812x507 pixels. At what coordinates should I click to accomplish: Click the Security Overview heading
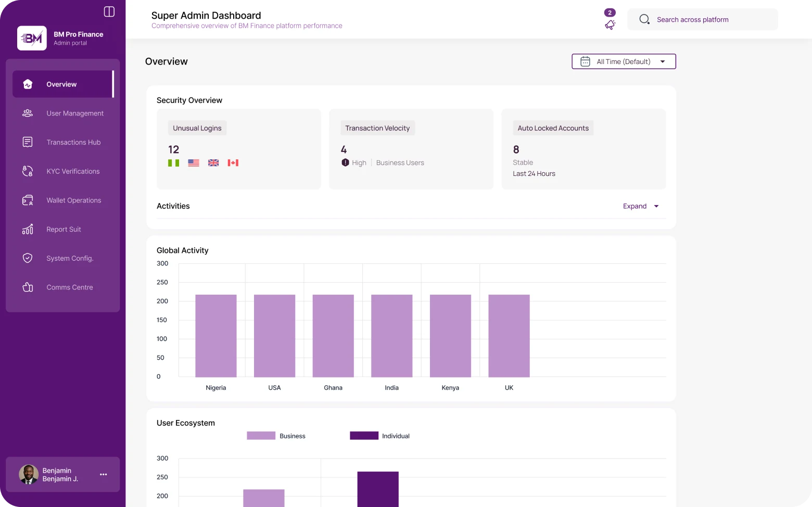pyautogui.click(x=189, y=100)
